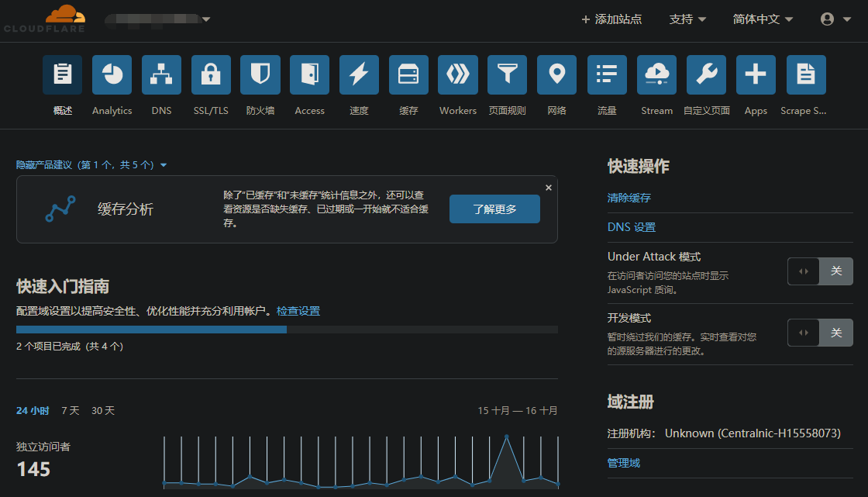The image size is (868, 497).
Task: Open the Apps plus icon
Action: (x=755, y=74)
